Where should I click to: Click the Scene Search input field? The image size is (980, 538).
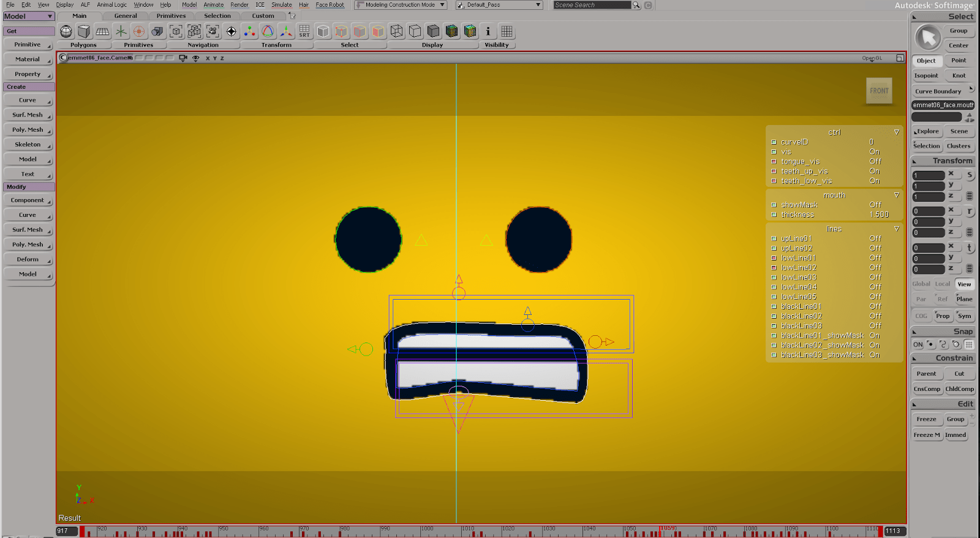[x=592, y=5]
